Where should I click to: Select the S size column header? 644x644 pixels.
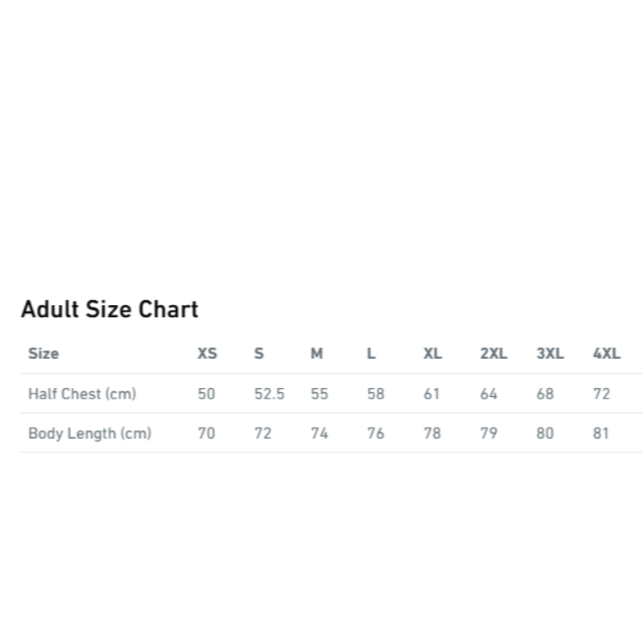(259, 353)
